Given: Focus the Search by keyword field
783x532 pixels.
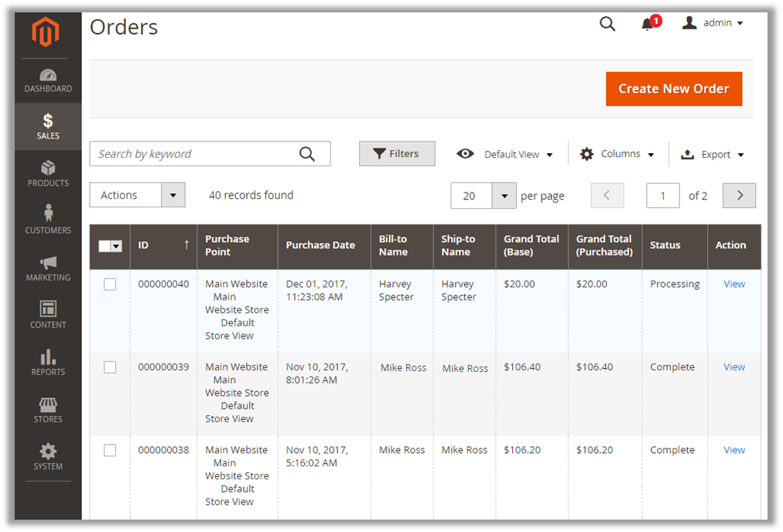Looking at the screenshot, I should 193,154.
